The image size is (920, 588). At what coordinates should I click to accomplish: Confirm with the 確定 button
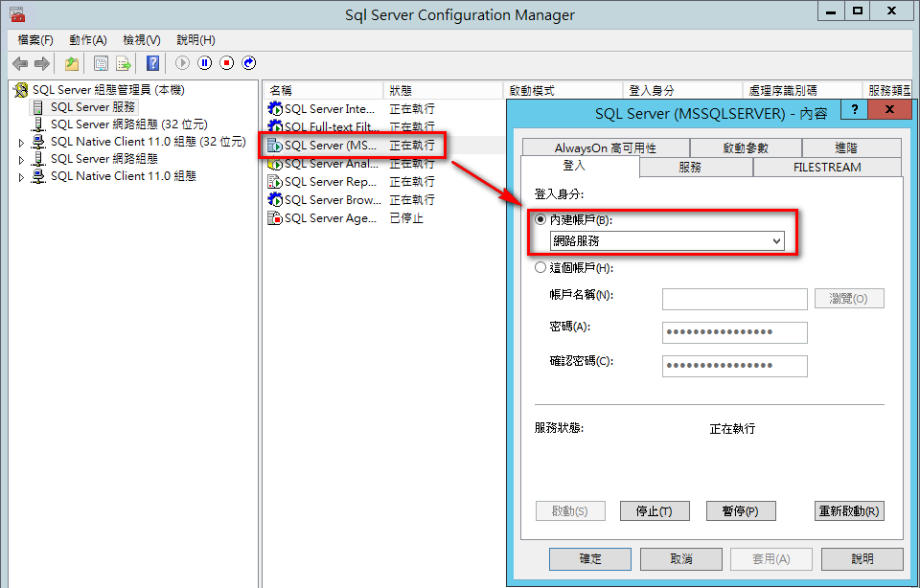coord(590,558)
